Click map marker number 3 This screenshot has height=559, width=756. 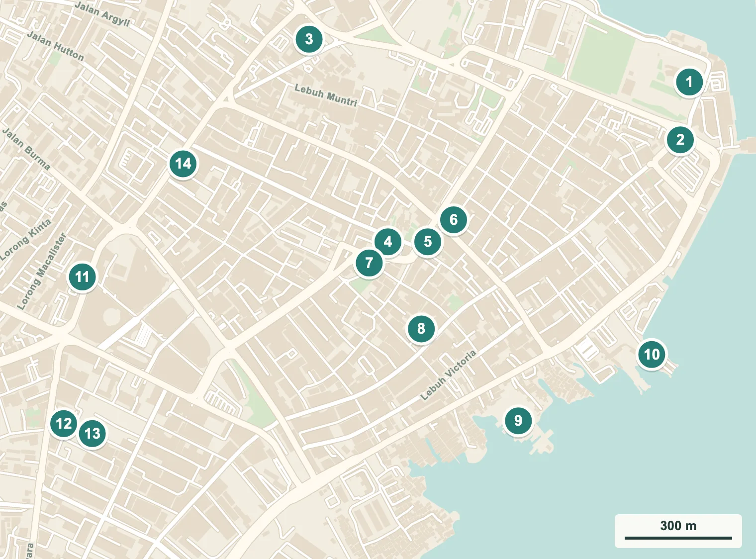[309, 39]
